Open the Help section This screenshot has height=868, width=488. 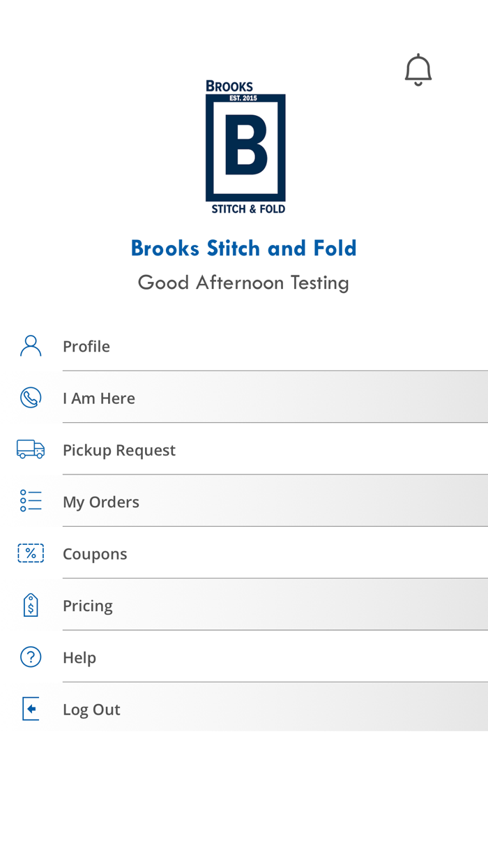79,657
